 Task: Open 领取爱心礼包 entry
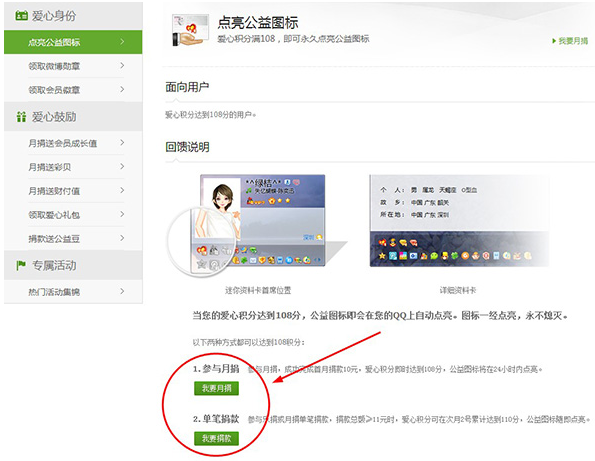73,215
